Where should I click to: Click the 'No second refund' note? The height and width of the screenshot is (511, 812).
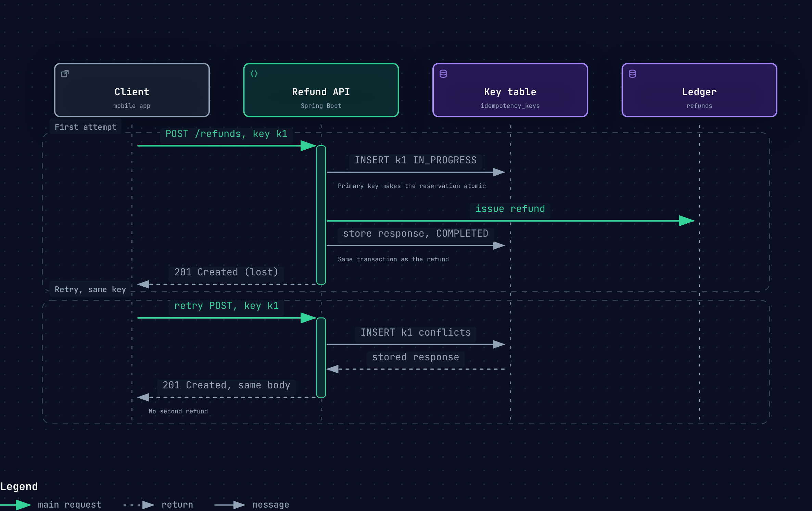[x=178, y=411]
